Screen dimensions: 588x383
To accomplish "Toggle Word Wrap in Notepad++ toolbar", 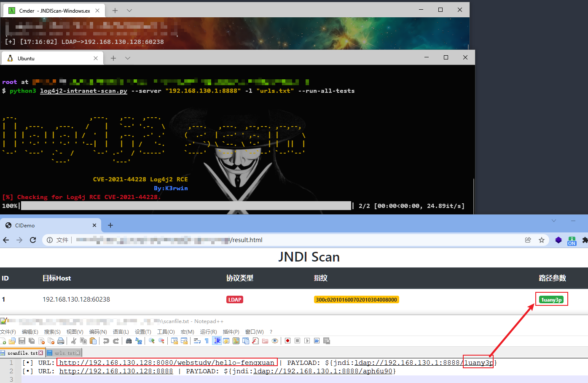I will [197, 341].
